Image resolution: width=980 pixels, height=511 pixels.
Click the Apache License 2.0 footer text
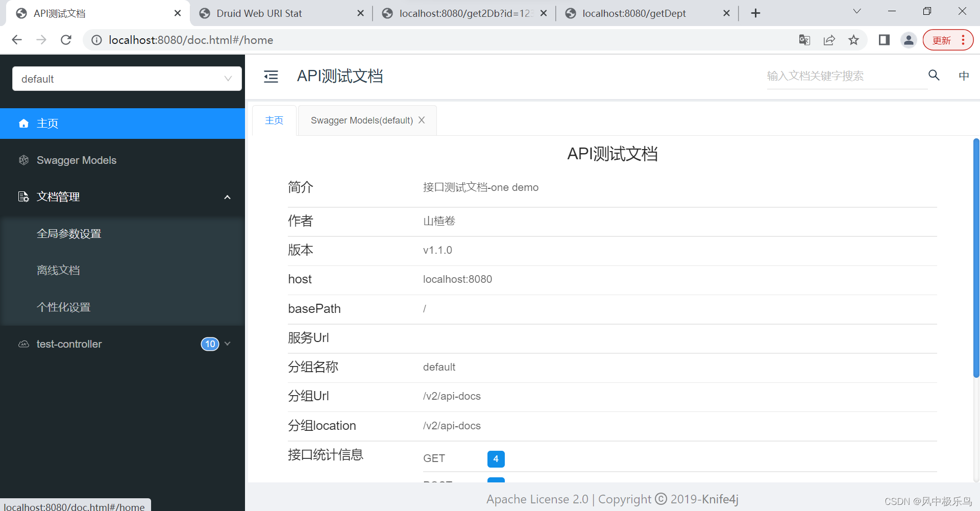click(x=537, y=499)
